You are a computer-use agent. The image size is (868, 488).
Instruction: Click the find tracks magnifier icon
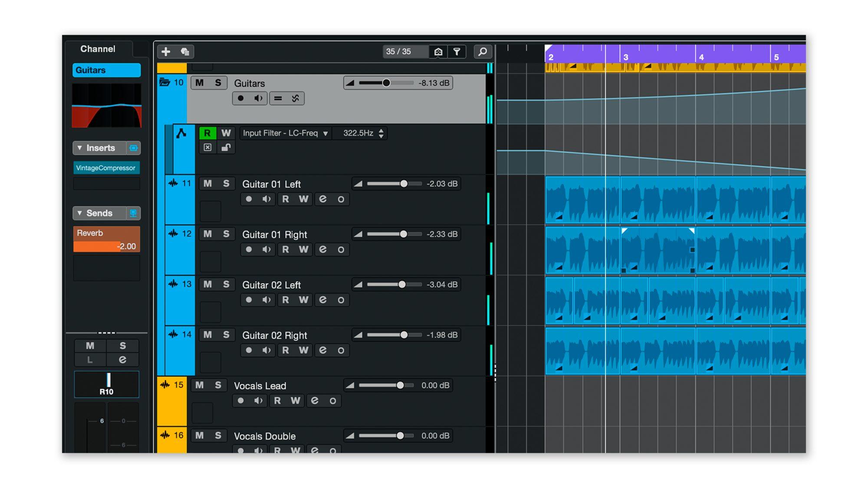coord(483,52)
